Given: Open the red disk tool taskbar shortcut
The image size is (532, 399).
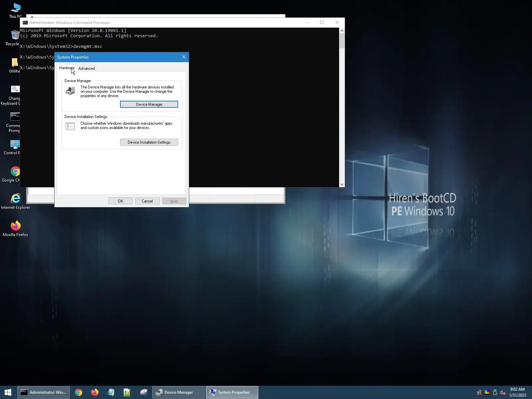Looking at the screenshot, I should [x=144, y=392].
